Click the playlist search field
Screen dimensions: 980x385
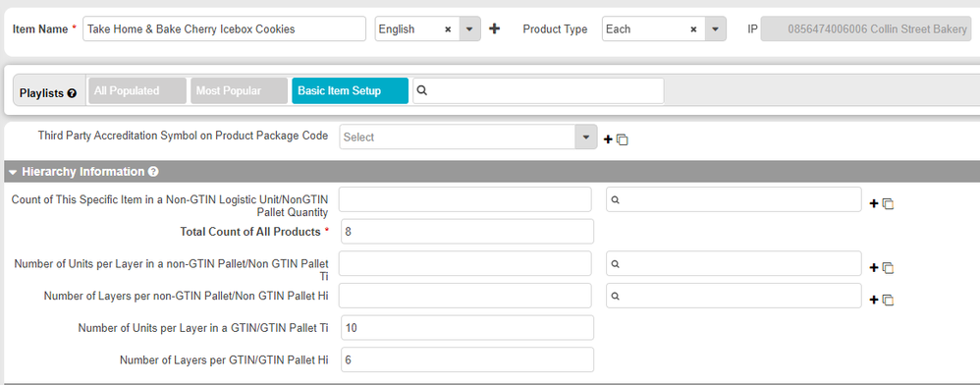[x=538, y=90]
